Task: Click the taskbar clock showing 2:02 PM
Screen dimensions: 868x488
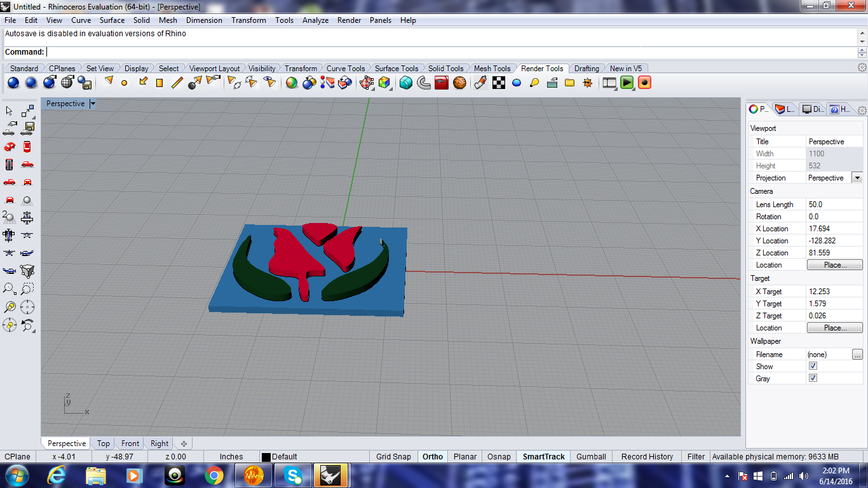Action: [835, 476]
